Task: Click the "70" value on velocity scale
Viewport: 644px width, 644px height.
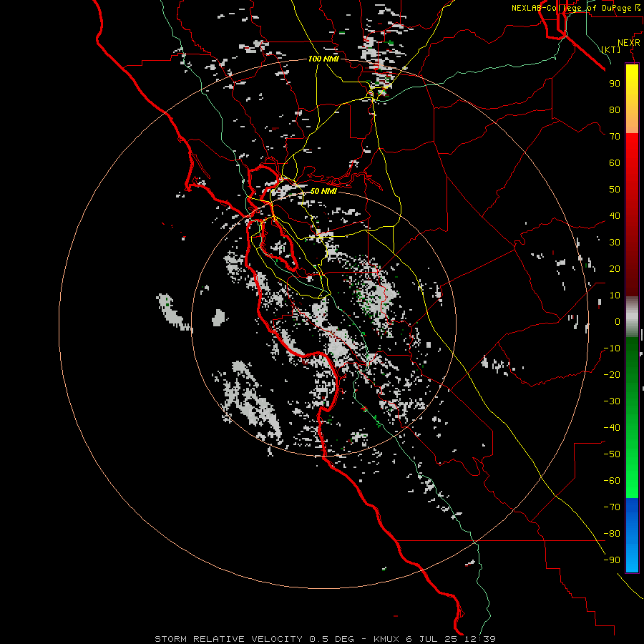Action: (x=615, y=137)
